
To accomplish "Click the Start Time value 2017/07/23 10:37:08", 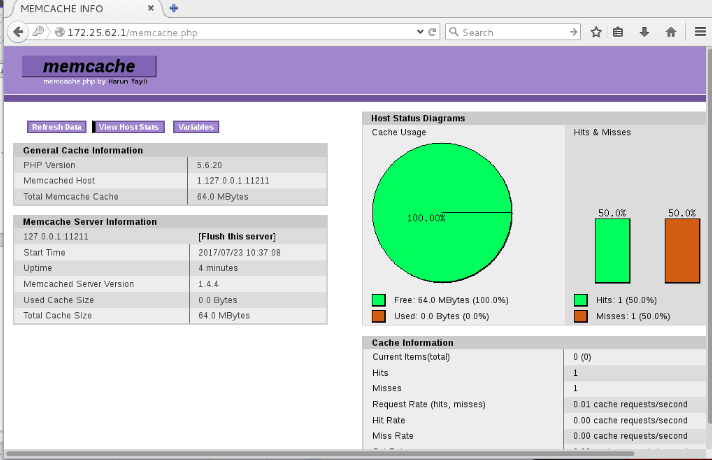I will pyautogui.click(x=239, y=252).
